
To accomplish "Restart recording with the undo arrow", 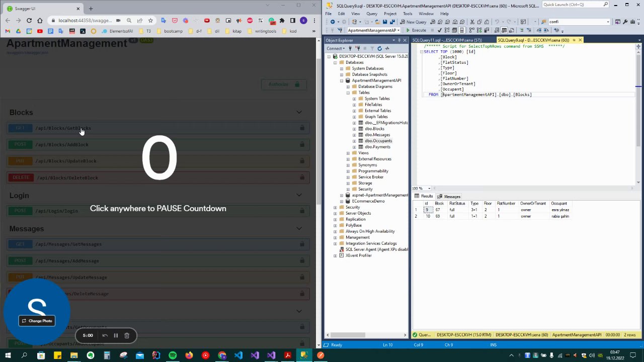I will point(105,335).
